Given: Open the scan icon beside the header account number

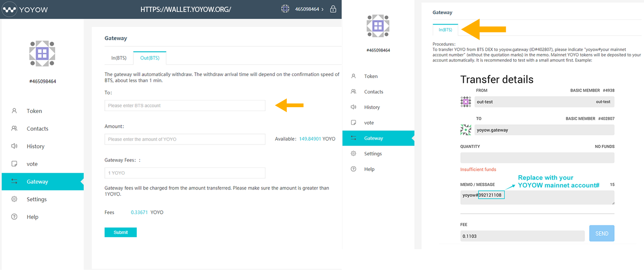Looking at the screenshot, I should (285, 9).
